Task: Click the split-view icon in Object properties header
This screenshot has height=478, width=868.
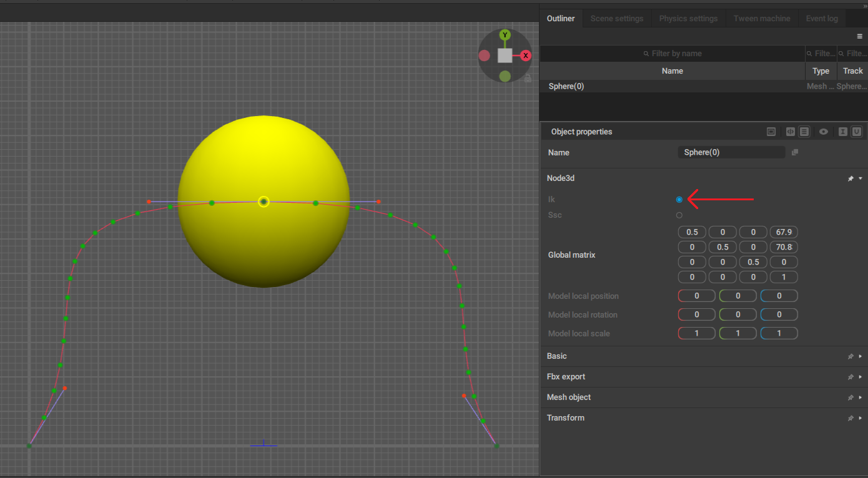Action: 791,132
